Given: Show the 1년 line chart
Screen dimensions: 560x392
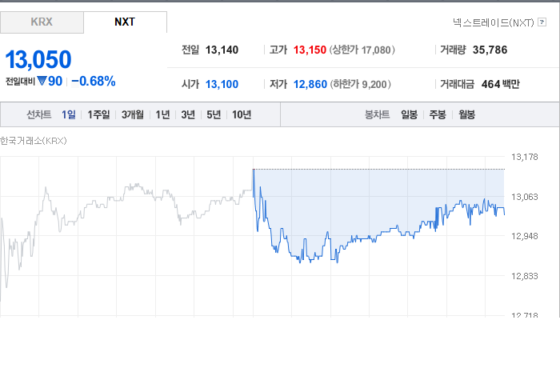Looking at the screenshot, I should (x=162, y=114).
